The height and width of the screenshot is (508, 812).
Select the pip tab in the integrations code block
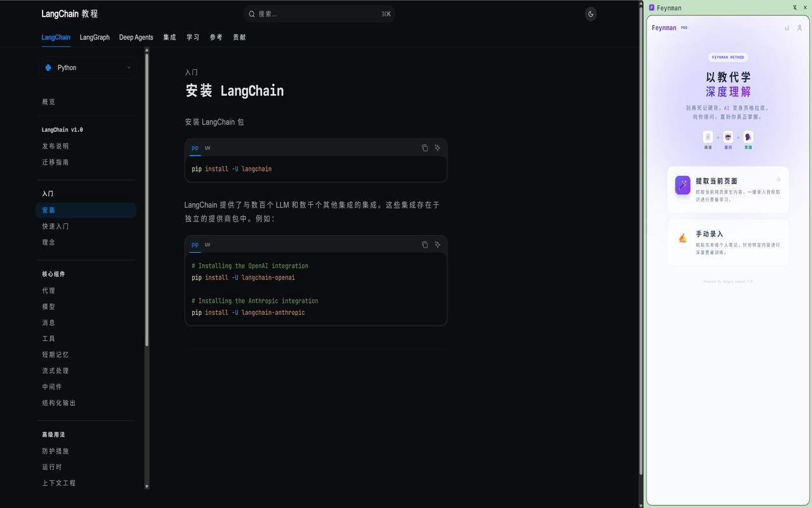pyautogui.click(x=195, y=244)
